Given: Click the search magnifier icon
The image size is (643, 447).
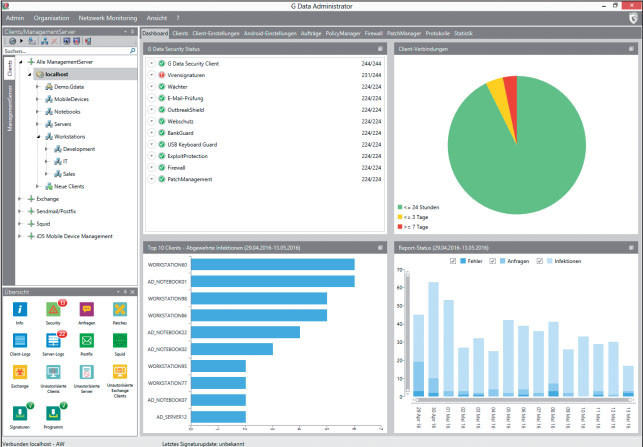Looking at the screenshot, I should (132, 51).
